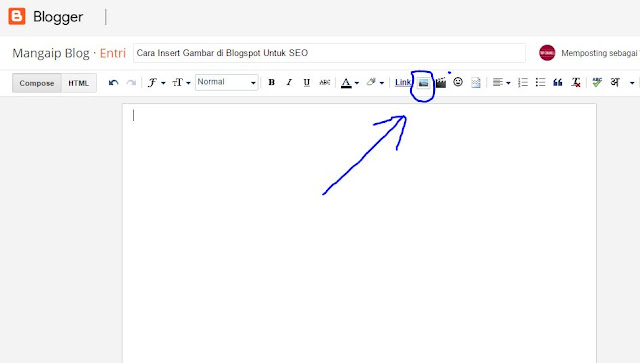Switch to Compose mode

coord(37,83)
